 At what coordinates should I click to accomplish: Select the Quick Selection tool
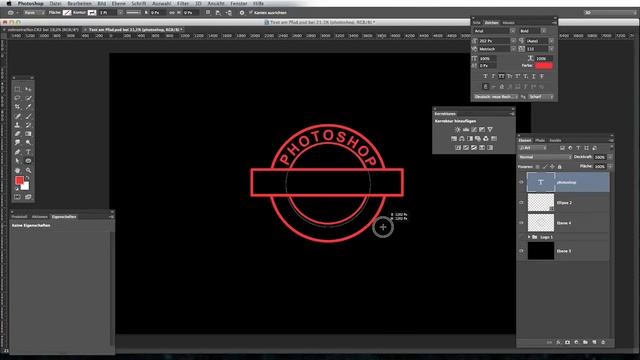pos(28,98)
